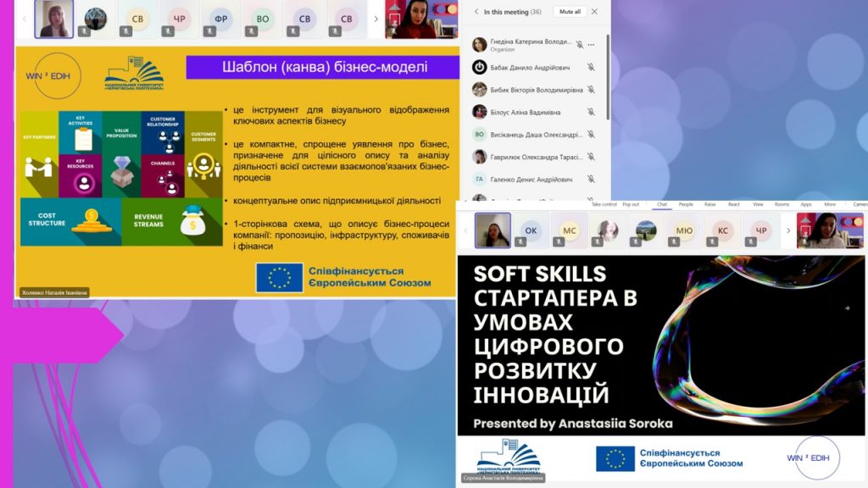Click the BO initials avatar in participants list
Screen dimensions: 868x488
[x=480, y=135]
